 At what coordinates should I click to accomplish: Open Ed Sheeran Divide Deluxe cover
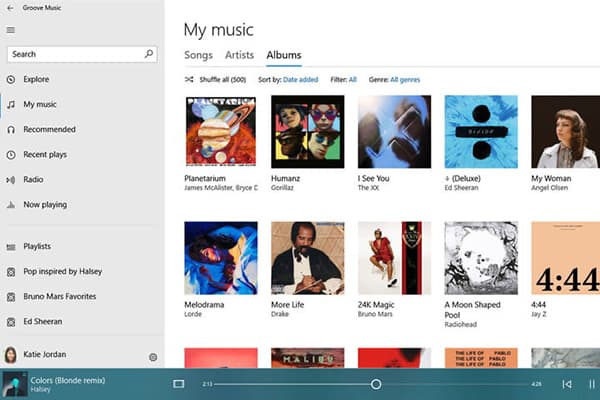pos(481,132)
